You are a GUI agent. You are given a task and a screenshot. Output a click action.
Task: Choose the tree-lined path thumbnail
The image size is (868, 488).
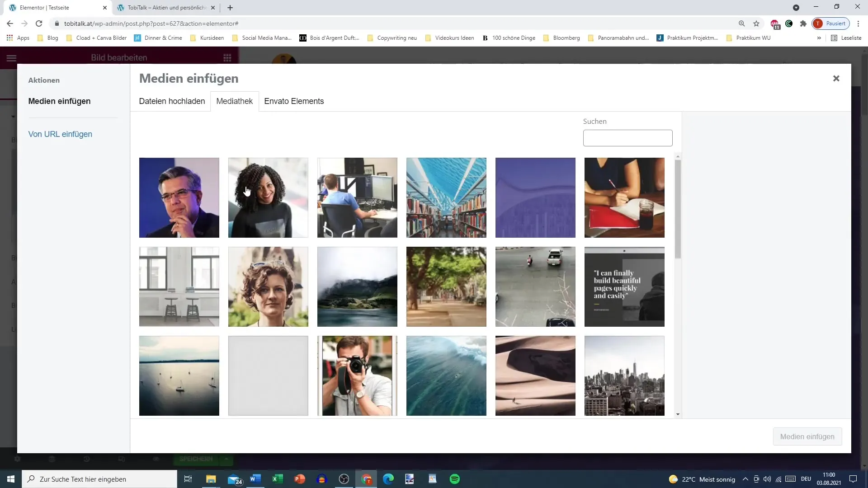(446, 286)
